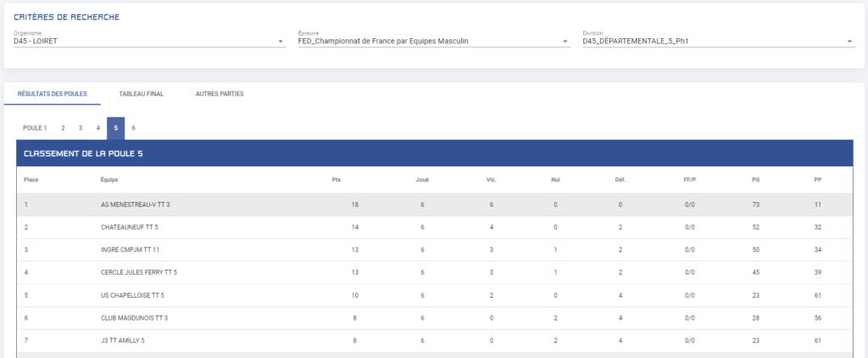Select the active poule tab 5
The height and width of the screenshot is (358, 868).
pos(115,128)
